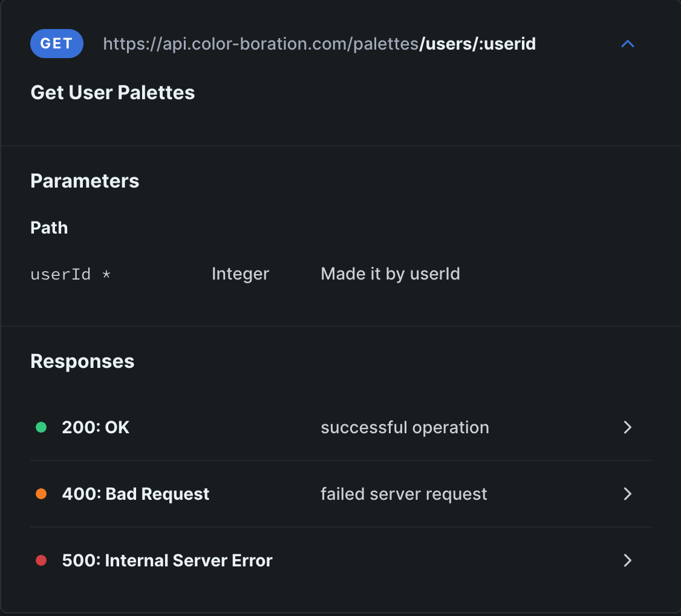The width and height of the screenshot is (681, 616).
Task: Click the orange 400 status dot
Action: (x=41, y=494)
